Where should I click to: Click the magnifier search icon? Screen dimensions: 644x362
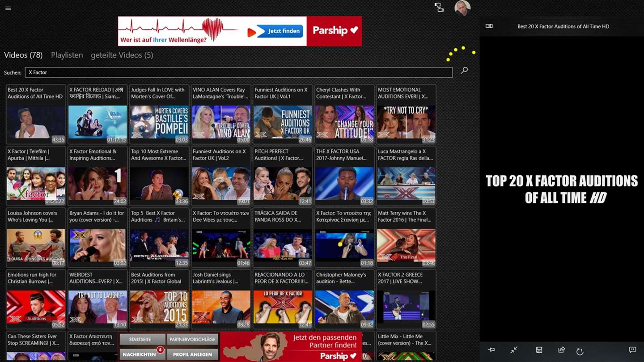point(464,70)
